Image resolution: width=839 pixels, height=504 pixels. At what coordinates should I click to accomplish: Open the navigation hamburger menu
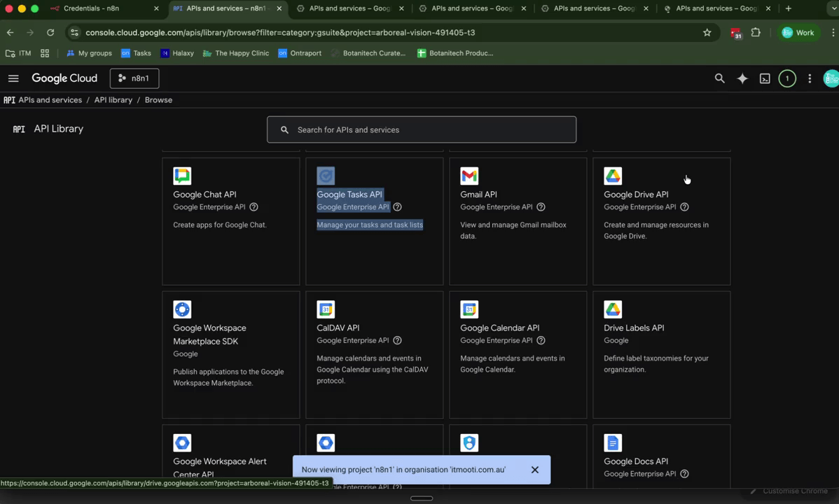pos(13,78)
